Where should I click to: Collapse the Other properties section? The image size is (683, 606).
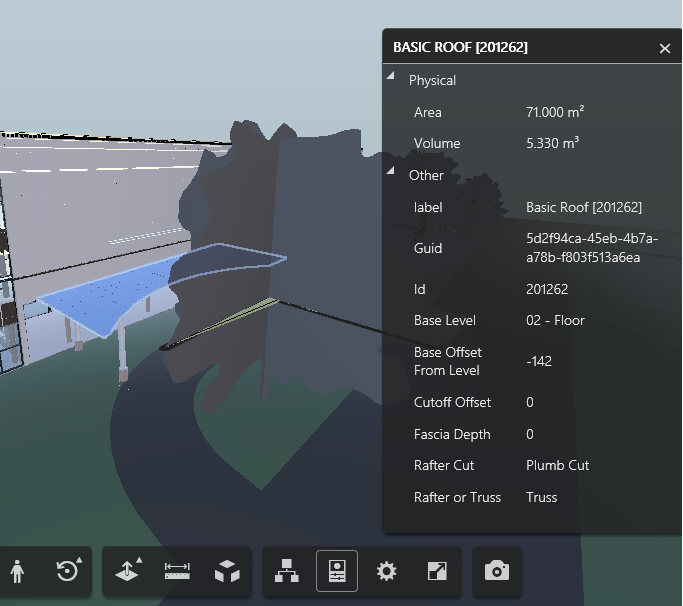[x=391, y=174]
